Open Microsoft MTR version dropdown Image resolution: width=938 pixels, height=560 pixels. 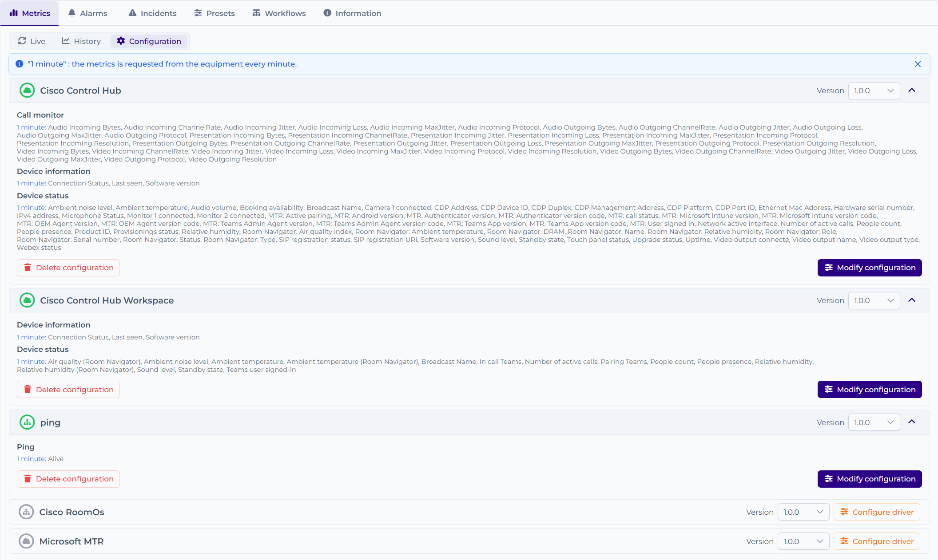point(803,541)
